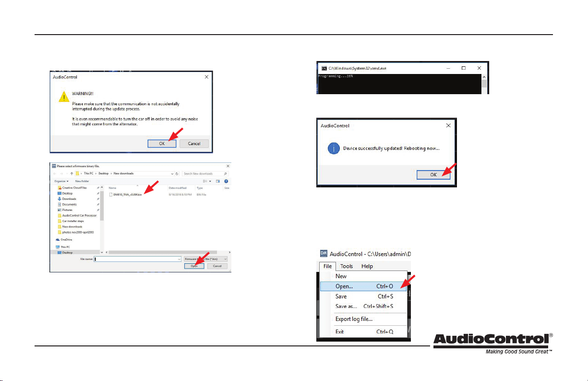Maximize the cmd.exe window
Screen dimensions: 588x381
[x=464, y=68]
